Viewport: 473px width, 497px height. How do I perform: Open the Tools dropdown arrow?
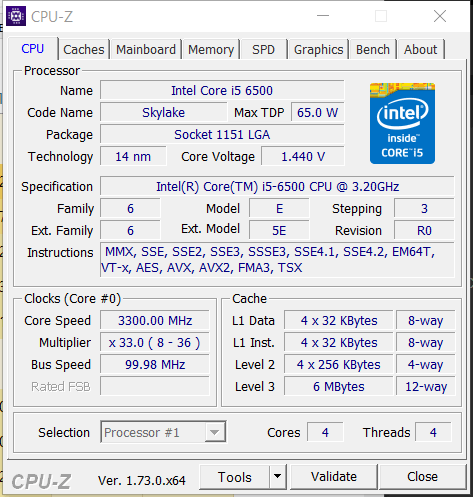point(277,477)
